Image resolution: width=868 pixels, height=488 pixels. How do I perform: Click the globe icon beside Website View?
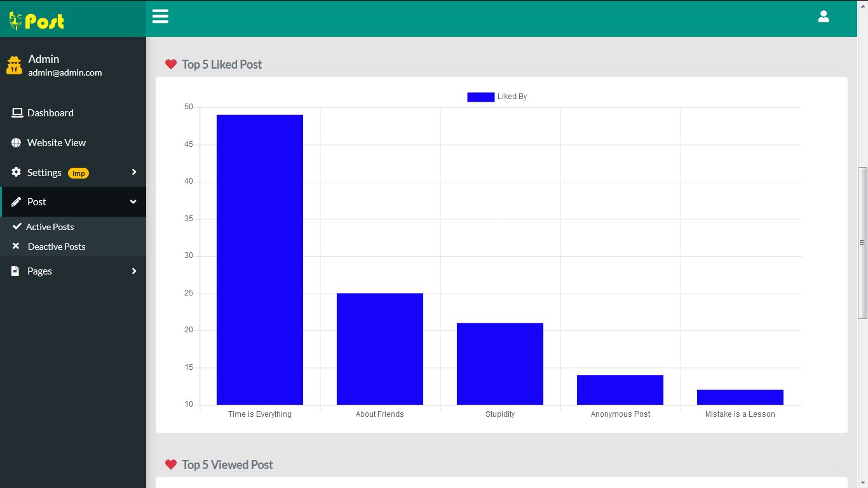[x=16, y=142]
